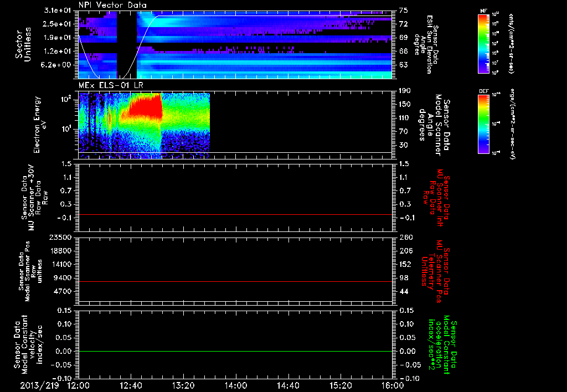Viewport: 567px width, 392px height.
Task: Click the green "Model Constant acceleration" label
Action: pyautogui.click(x=442, y=344)
